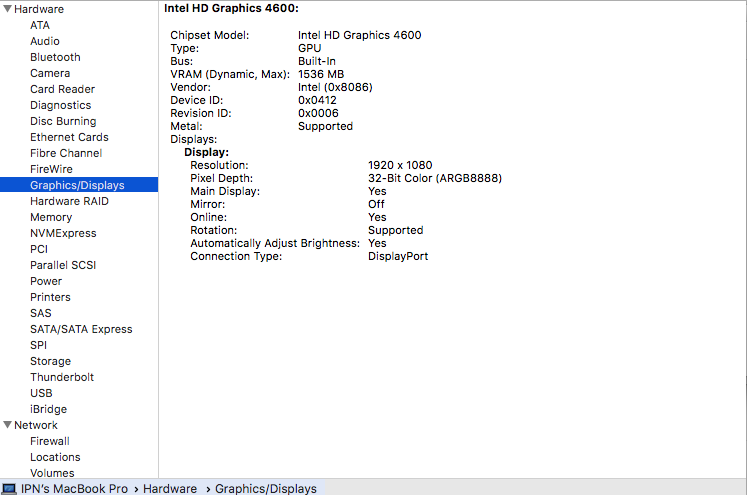The image size is (747, 495).
Task: Select NVMExpress in the sidebar
Action: 63,233
